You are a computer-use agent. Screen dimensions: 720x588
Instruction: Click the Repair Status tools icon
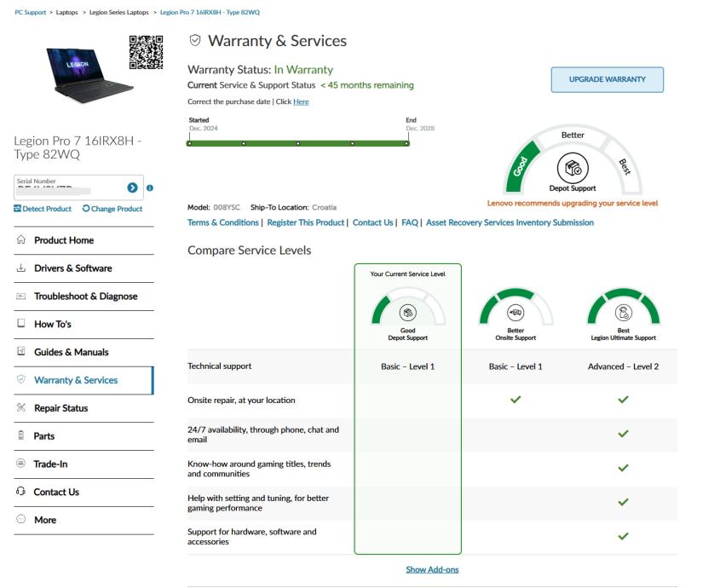pos(21,407)
